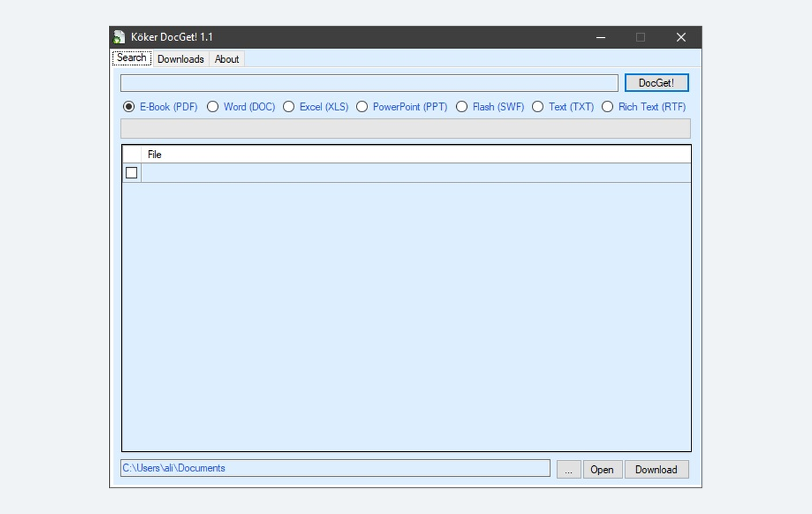Select the Flash (SWF) radio option
812x514 pixels.
[x=491, y=107]
